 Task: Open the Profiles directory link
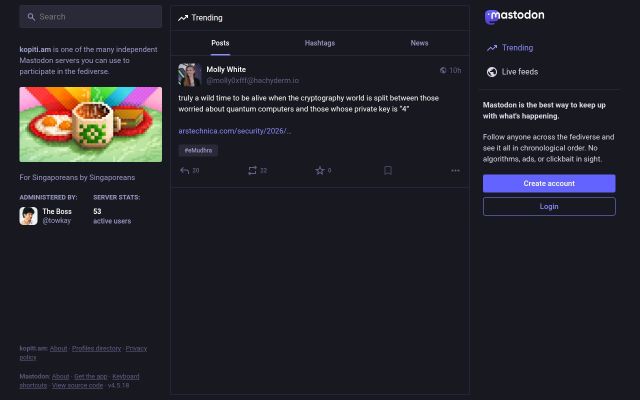pyautogui.click(x=96, y=349)
